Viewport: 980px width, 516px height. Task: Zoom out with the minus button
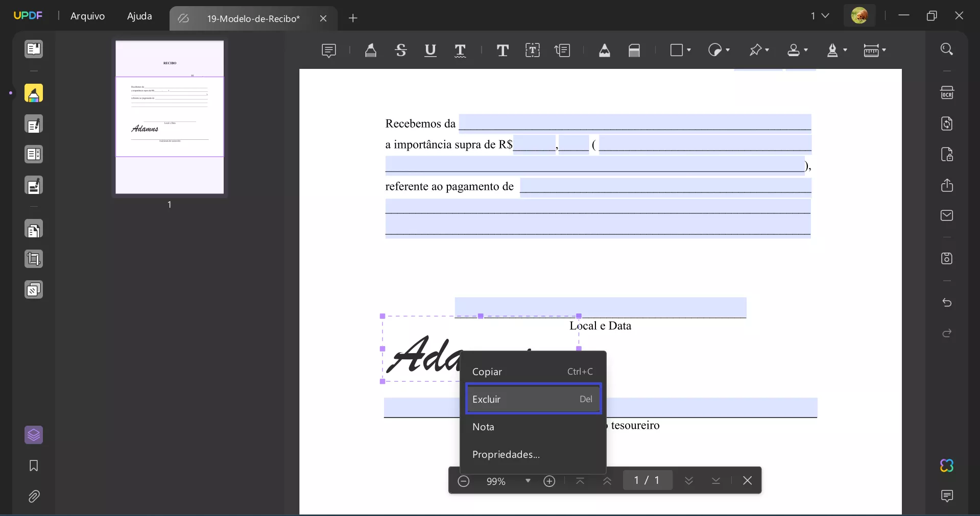point(463,481)
